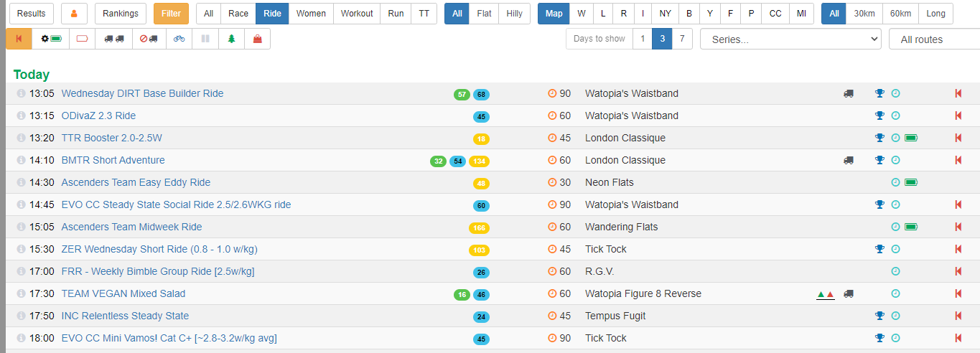This screenshot has width=980, height=353.
Task: Switch to the Hilly terrain tab
Action: point(514,14)
